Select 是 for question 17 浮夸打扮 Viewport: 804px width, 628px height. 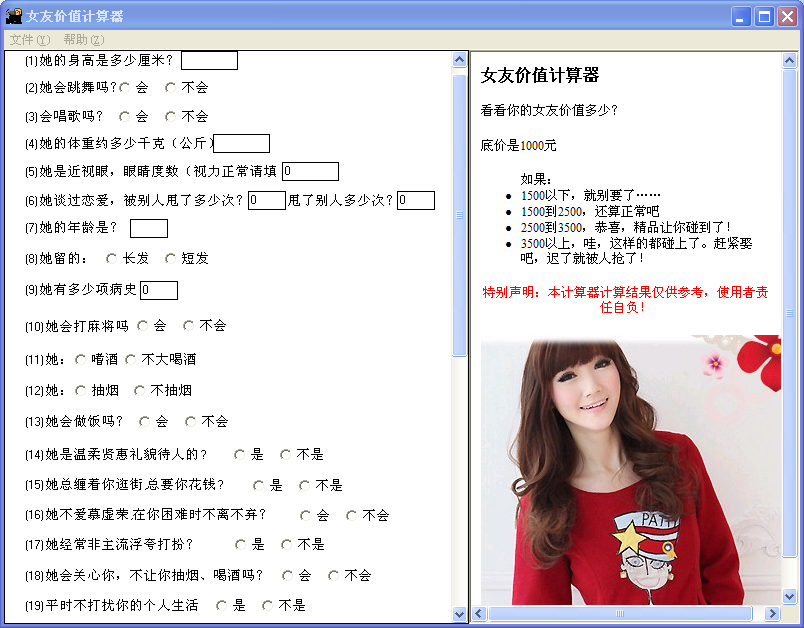[240, 545]
